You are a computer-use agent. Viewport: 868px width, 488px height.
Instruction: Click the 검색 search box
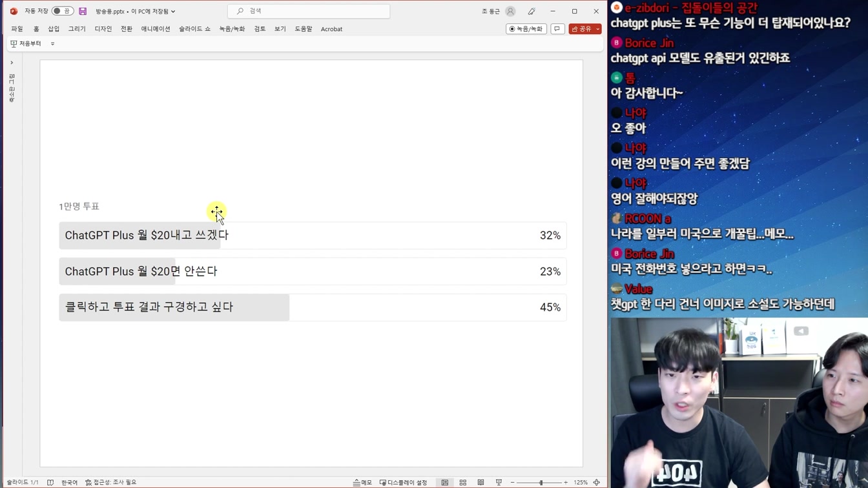[x=309, y=11]
